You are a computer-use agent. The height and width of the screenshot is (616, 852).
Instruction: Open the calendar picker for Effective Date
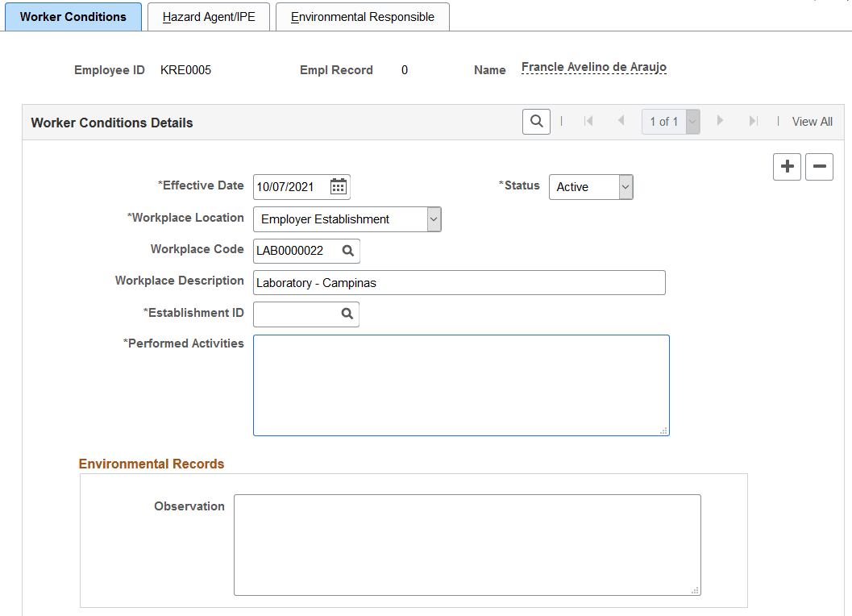pyautogui.click(x=339, y=186)
